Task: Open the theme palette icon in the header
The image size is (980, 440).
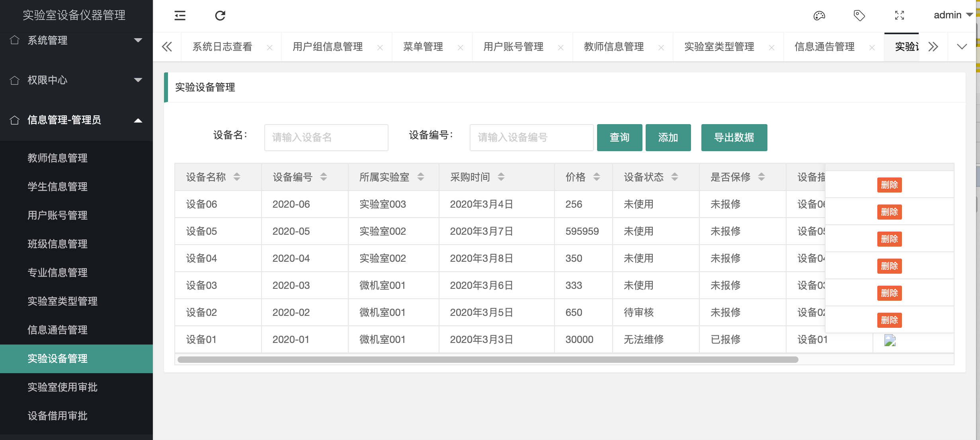Action: [819, 16]
